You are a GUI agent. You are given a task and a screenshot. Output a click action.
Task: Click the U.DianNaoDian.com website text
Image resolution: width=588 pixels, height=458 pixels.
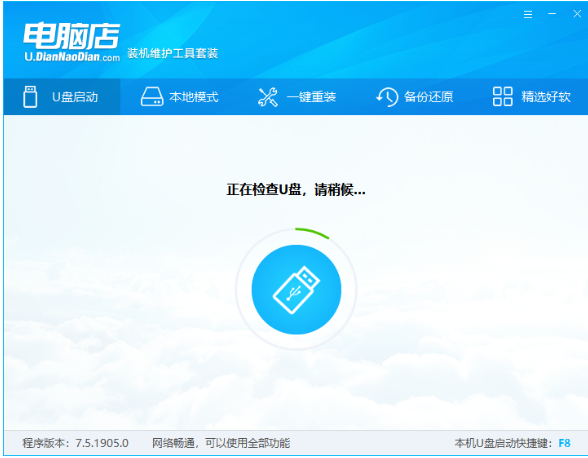(72, 57)
